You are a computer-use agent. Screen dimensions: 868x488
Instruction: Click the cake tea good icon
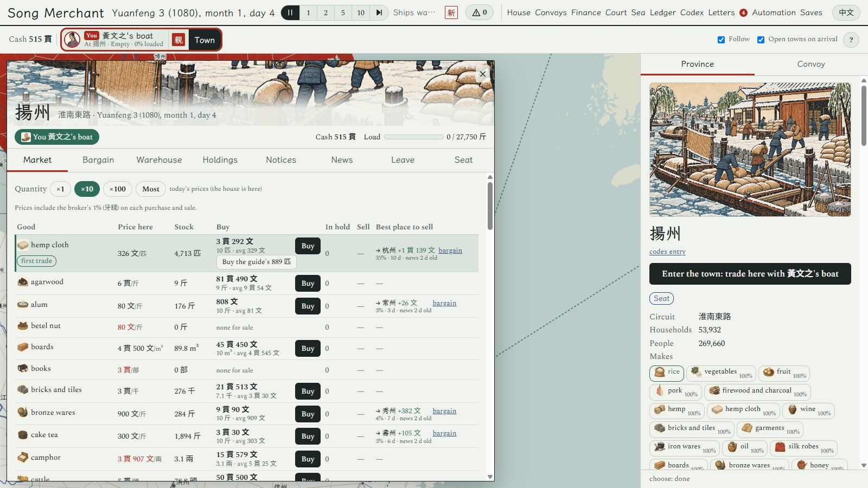point(23,435)
